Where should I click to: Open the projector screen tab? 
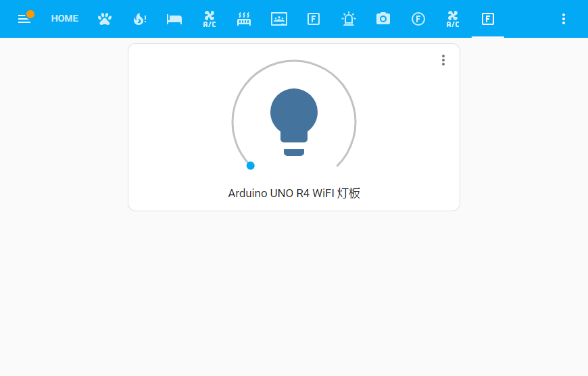[x=279, y=19]
